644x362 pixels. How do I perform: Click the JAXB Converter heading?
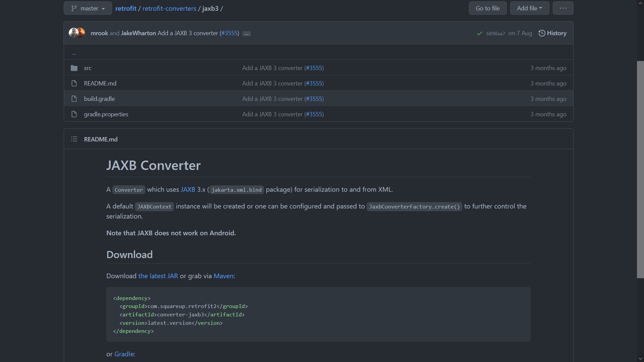(x=153, y=166)
